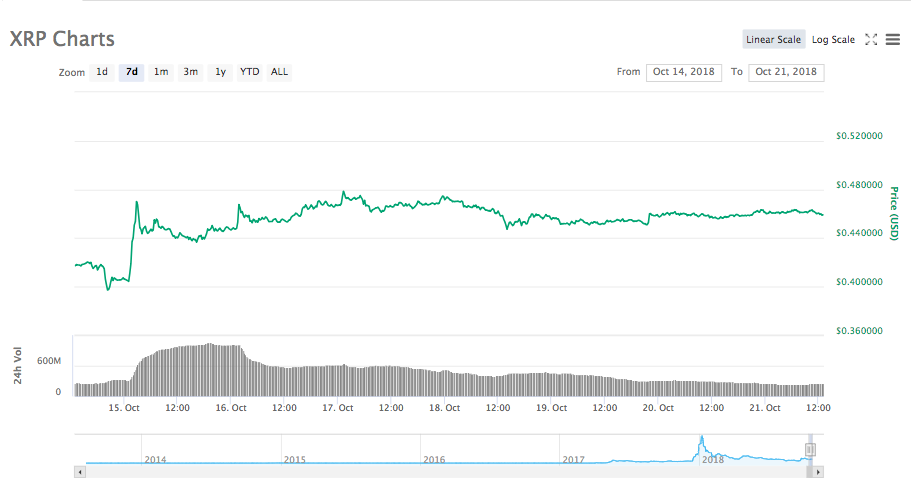Edit the To date field
The image size is (914, 489).
tap(786, 72)
